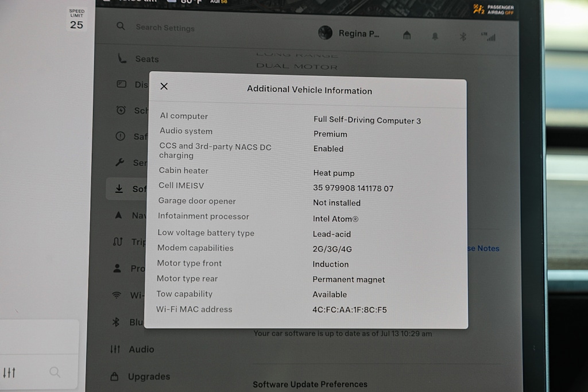The height and width of the screenshot is (392, 588).
Task: Open the Seats settings menu
Action: pos(138,59)
